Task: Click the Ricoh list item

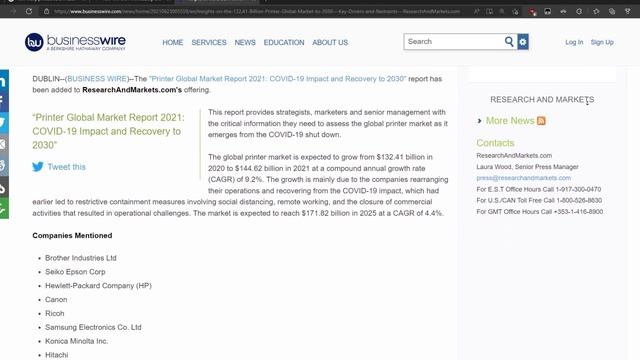Action: tap(55, 313)
